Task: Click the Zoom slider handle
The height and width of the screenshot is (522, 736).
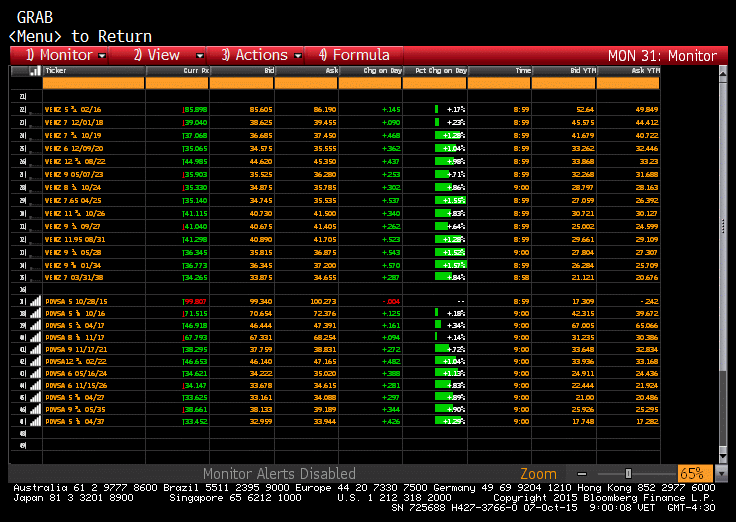Action: pyautogui.click(x=629, y=474)
